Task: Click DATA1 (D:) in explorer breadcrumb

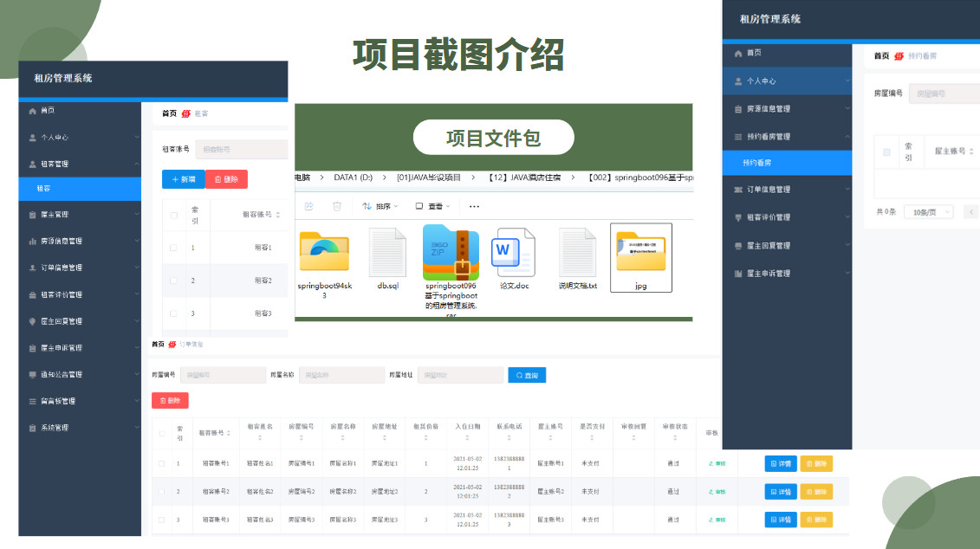Action: [x=354, y=178]
